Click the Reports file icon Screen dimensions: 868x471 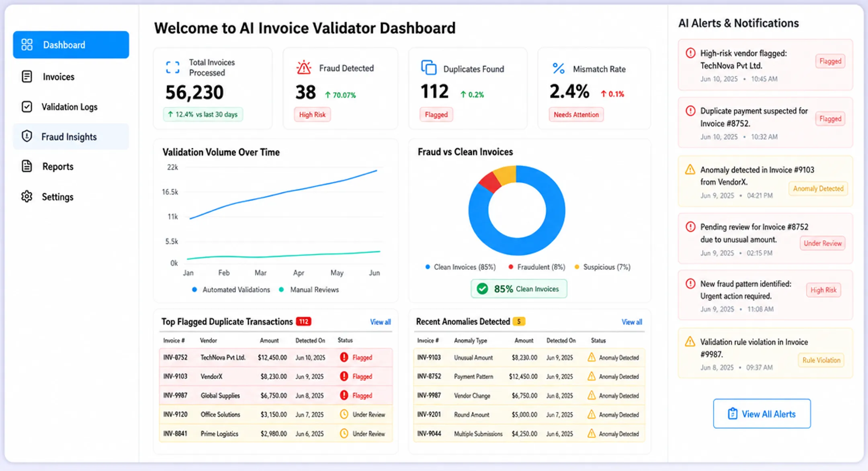point(27,166)
